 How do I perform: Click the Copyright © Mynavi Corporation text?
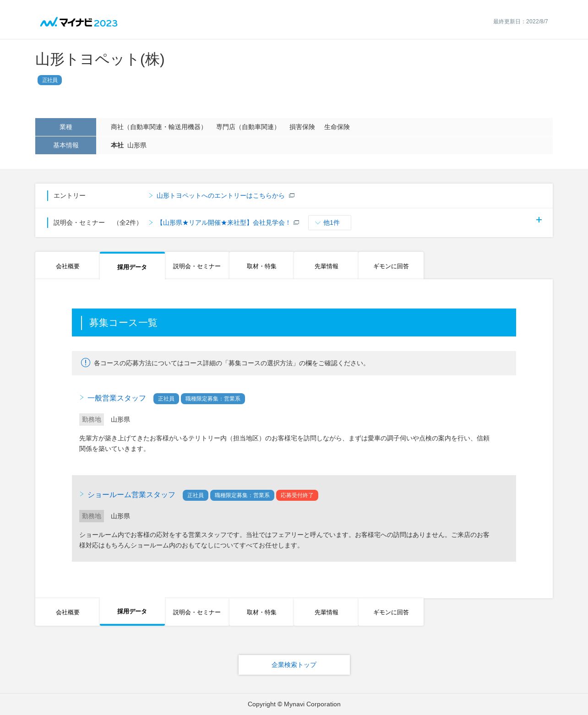pyautogui.click(x=294, y=704)
